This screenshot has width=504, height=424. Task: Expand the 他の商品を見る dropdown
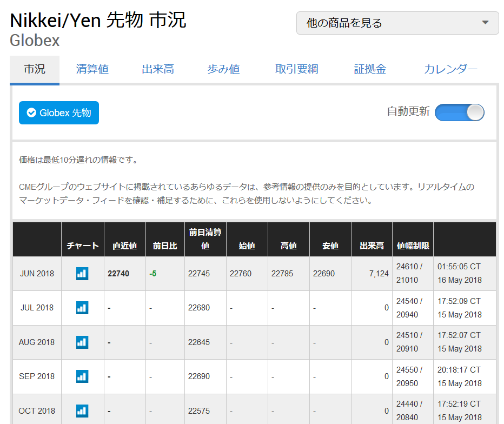pos(397,23)
